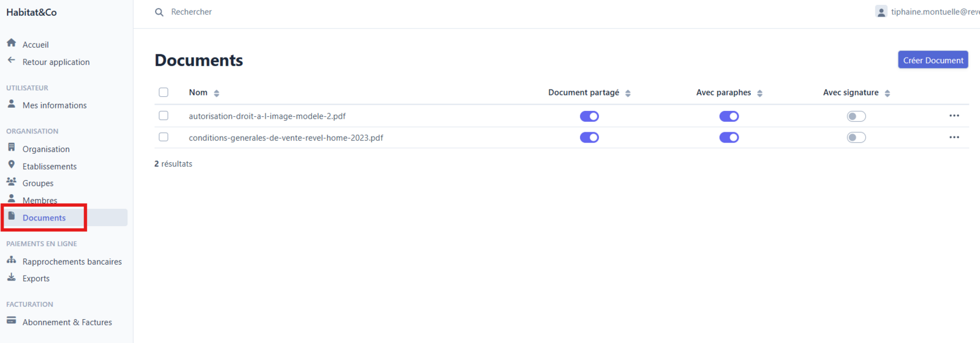Turn off Avec paraphes for conditions-generales-de-vente file

coord(729,138)
